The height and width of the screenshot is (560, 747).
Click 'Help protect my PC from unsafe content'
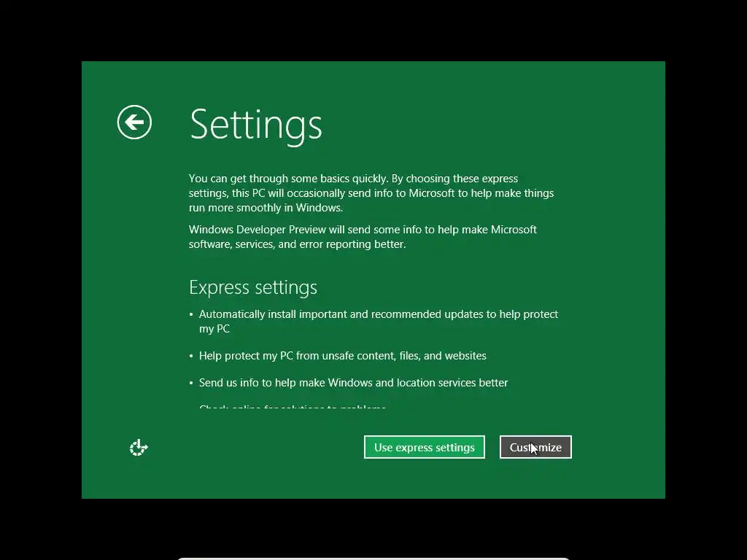pos(343,356)
